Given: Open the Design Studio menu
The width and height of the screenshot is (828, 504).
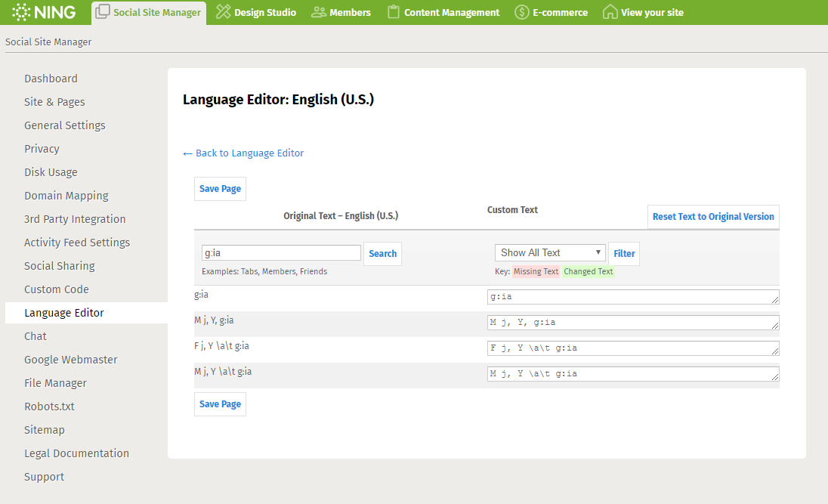Looking at the screenshot, I should [x=257, y=12].
